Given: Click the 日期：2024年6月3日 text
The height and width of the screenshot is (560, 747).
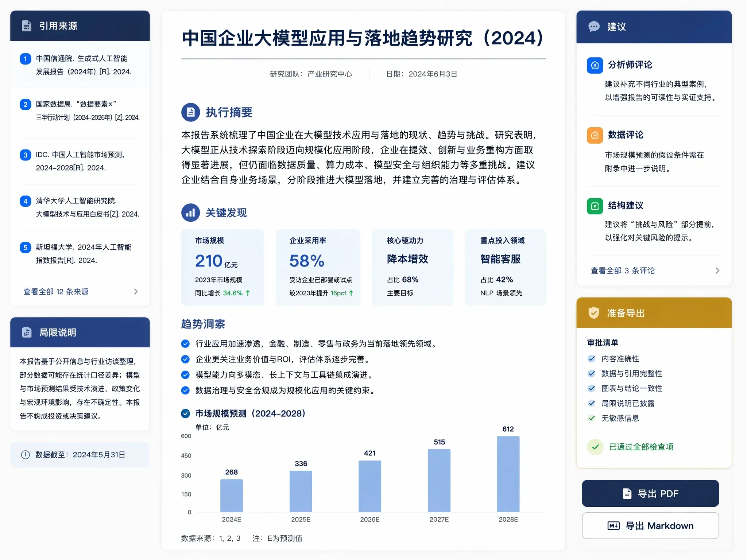Looking at the screenshot, I should tap(422, 74).
